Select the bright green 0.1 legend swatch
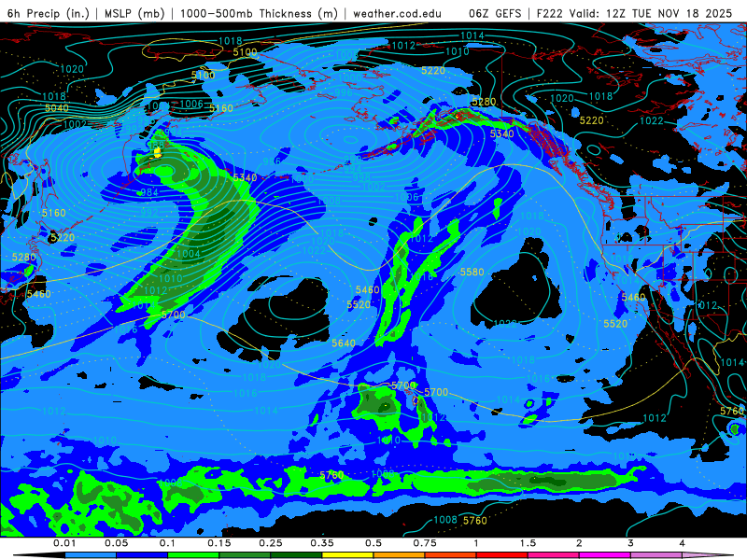 click(x=193, y=555)
